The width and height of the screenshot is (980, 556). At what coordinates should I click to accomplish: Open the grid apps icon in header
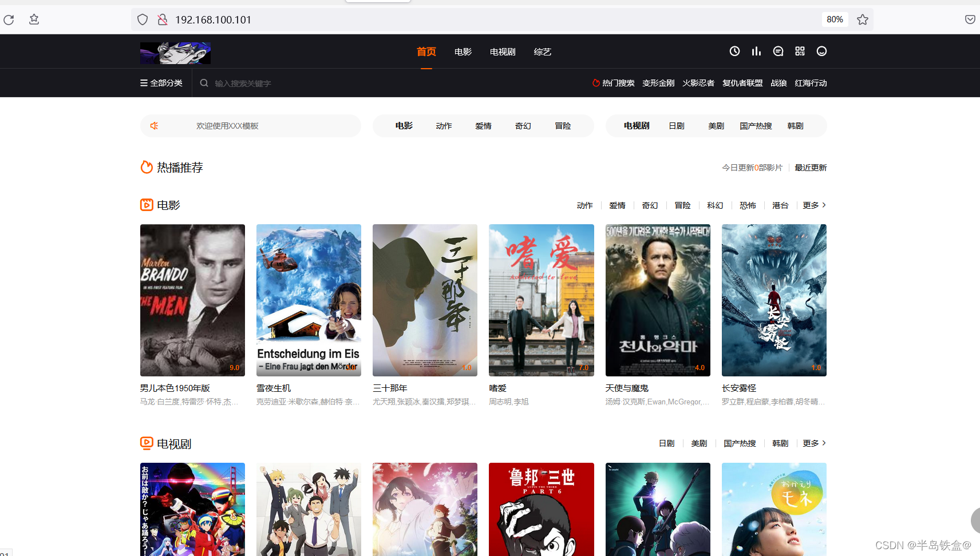tap(800, 51)
